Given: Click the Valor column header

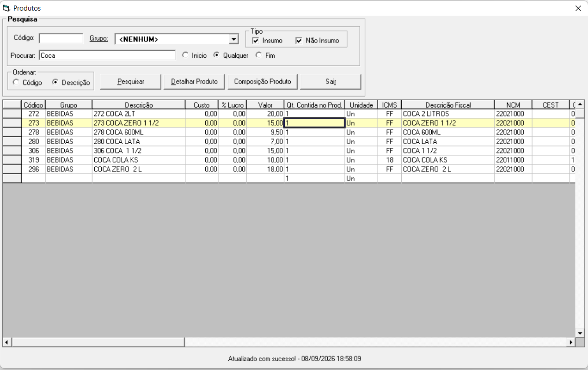Looking at the screenshot, I should click(265, 105).
